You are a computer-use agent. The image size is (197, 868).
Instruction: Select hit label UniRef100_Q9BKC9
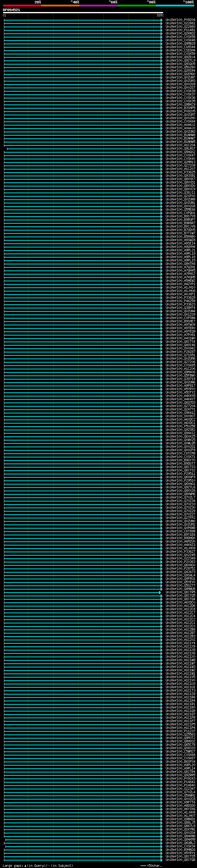coord(180,104)
